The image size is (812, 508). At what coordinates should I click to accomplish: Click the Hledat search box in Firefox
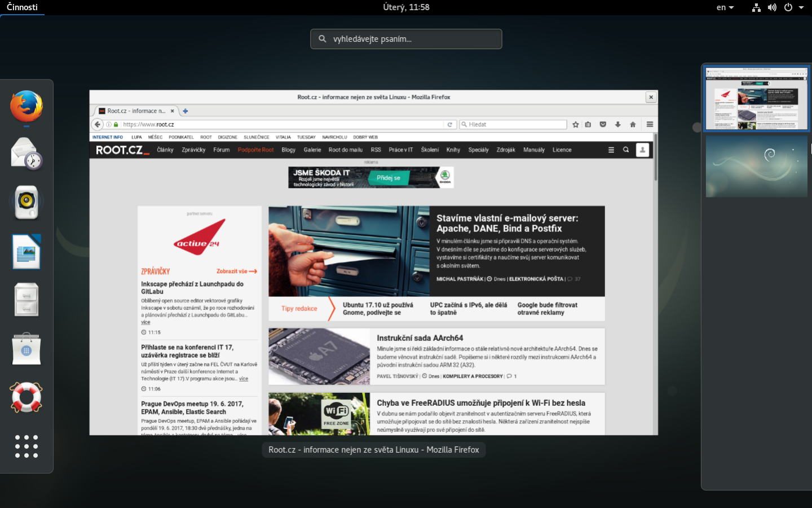(x=513, y=125)
